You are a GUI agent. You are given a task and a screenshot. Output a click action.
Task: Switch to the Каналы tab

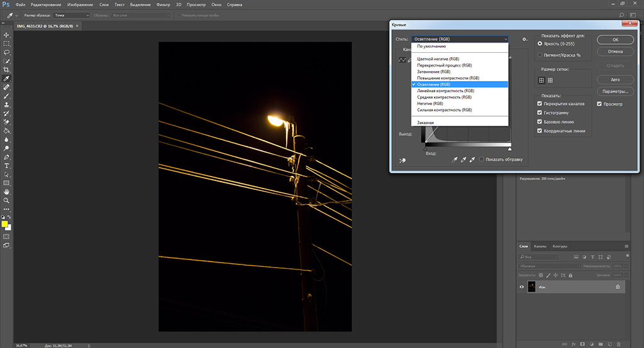tap(540, 246)
